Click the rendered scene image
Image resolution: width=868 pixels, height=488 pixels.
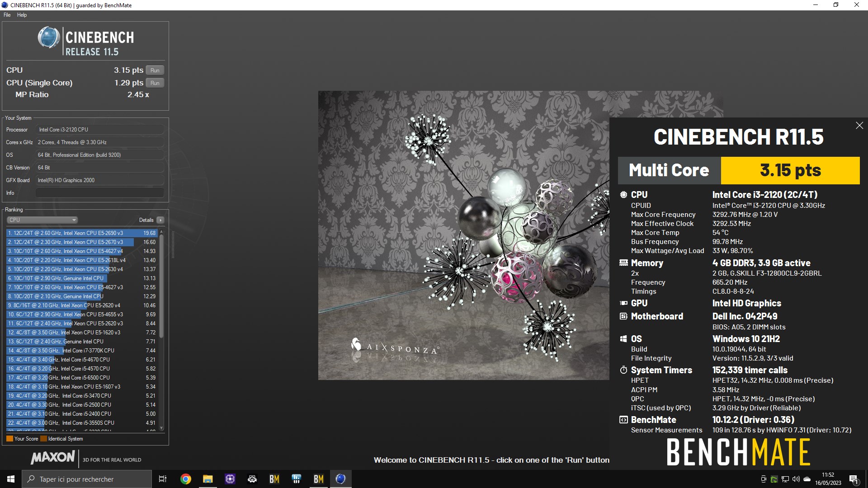click(463, 235)
